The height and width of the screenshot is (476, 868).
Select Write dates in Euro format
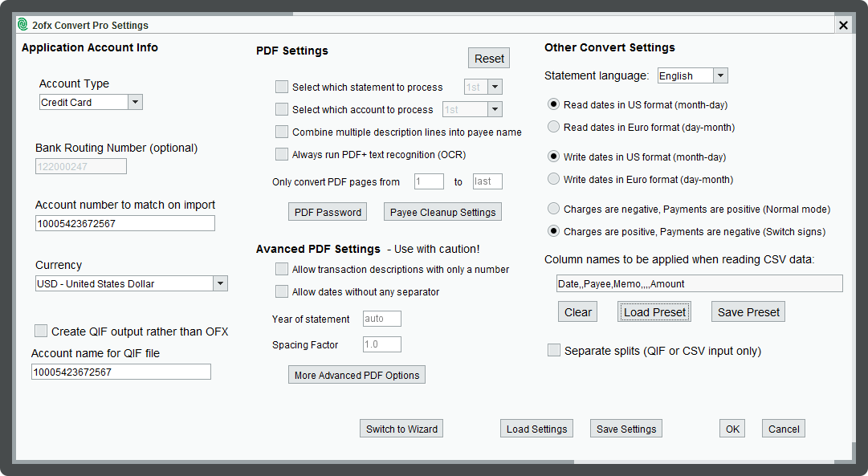[553, 179]
